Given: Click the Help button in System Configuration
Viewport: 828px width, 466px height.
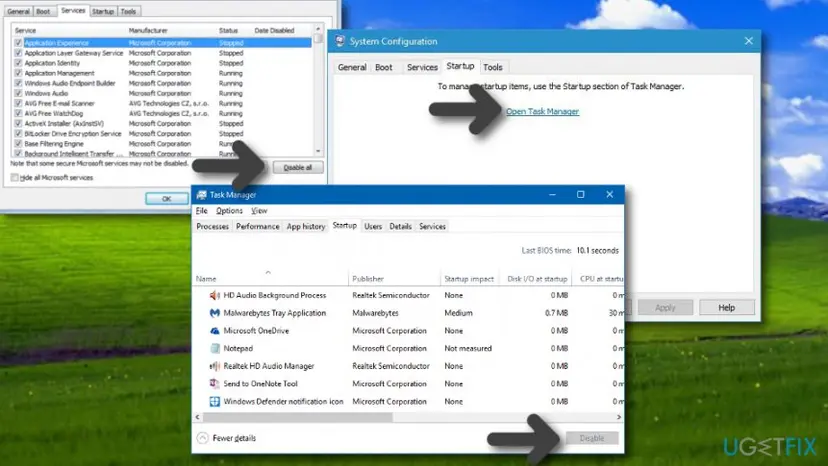Looking at the screenshot, I should 727,307.
